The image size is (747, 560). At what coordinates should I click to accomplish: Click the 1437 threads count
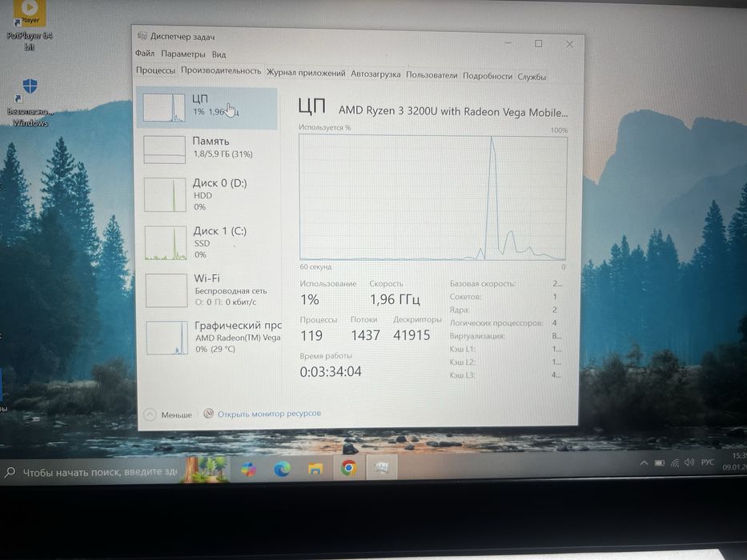pos(365,335)
